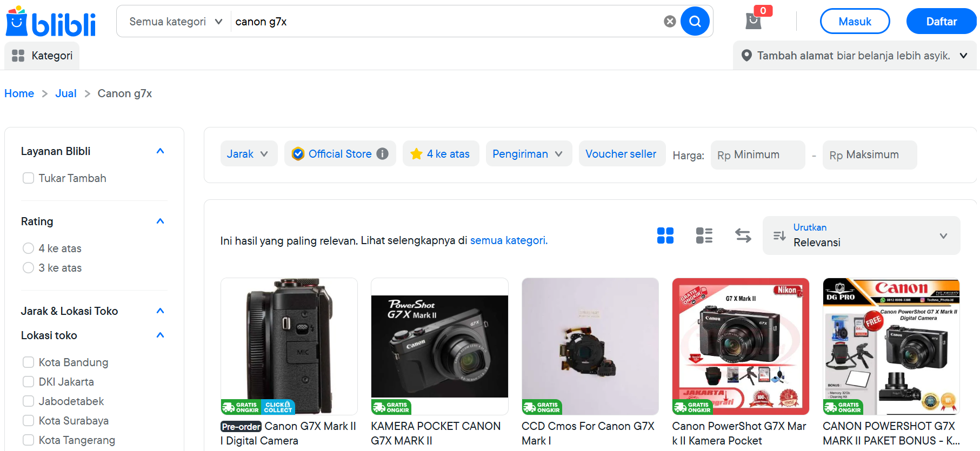
Task: Open the Canon PowerShot G7X Mark II Kamera Pocket title
Action: (739, 434)
